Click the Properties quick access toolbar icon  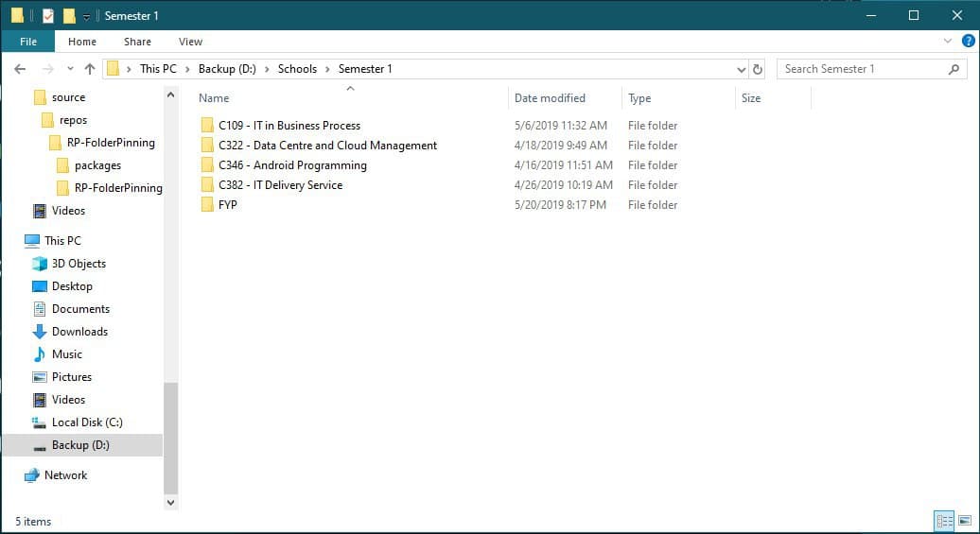point(48,16)
